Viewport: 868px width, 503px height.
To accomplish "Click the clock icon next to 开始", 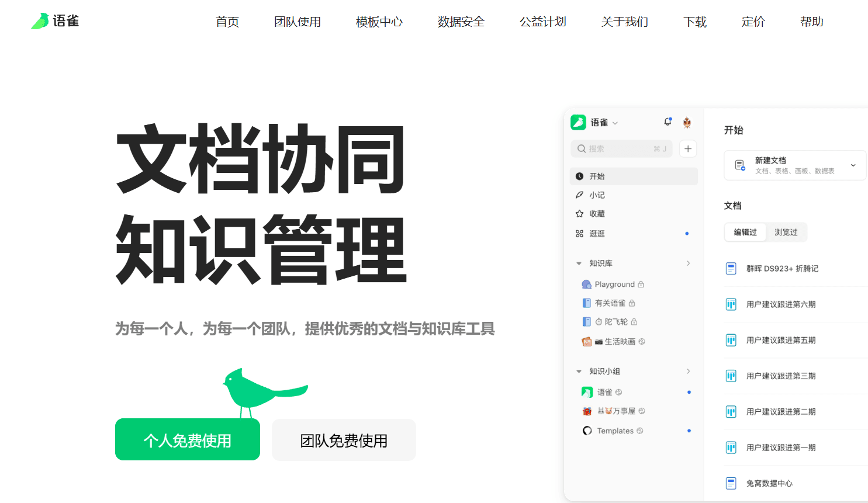I will tap(579, 176).
